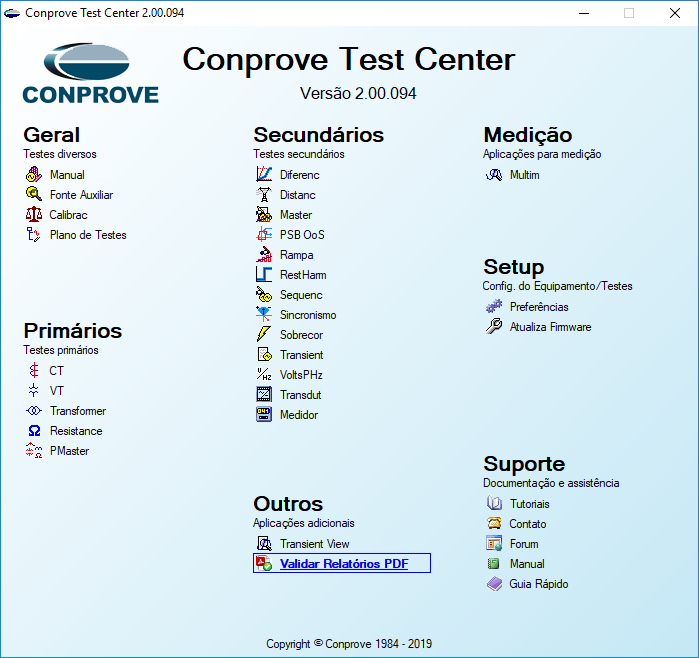699x658 pixels.
Task: Click the Resistance omega icon
Action: [34, 431]
